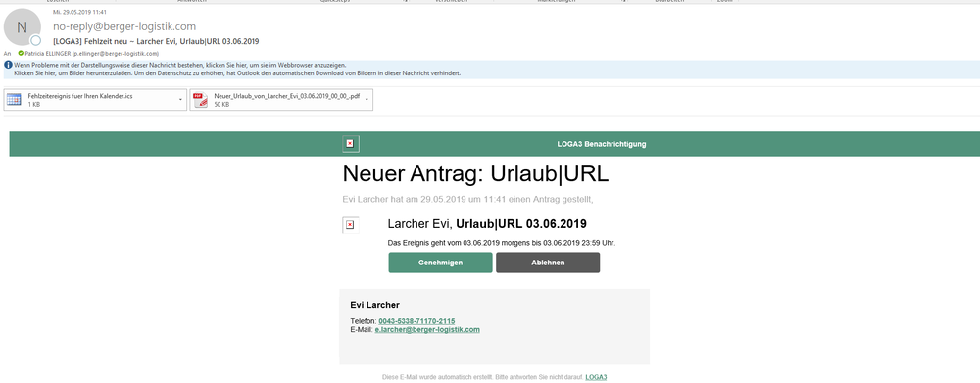Image resolution: width=980 pixels, height=383 pixels.
Task: Click the green Genehmigen button
Action: click(x=441, y=263)
